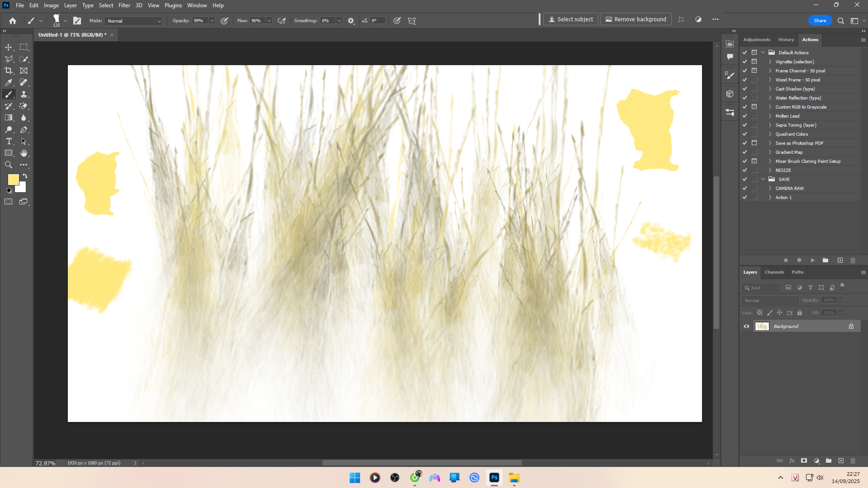Image resolution: width=868 pixels, height=488 pixels.
Task: Open Photoshop from the Windows taskbar
Action: [494, 478]
